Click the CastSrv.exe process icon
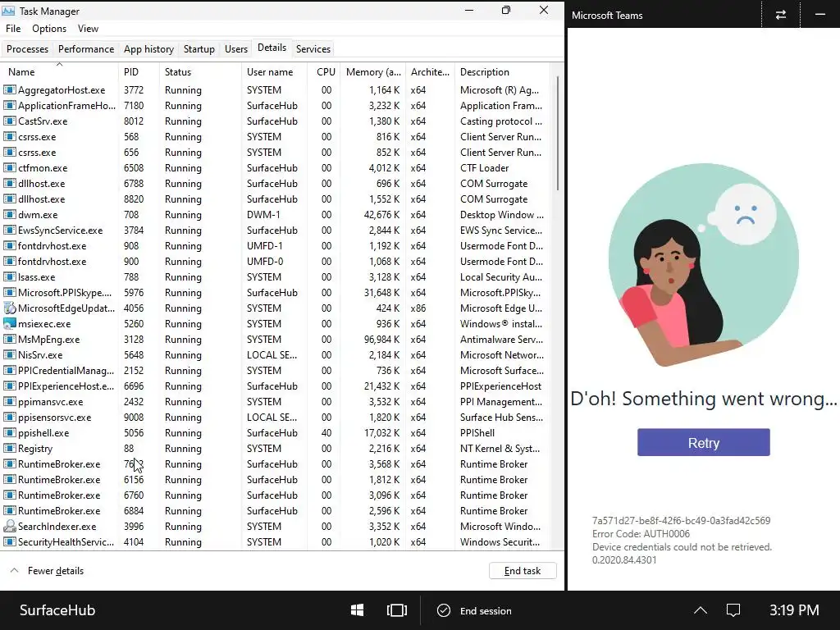This screenshot has width=840, height=630. pyautogui.click(x=10, y=121)
